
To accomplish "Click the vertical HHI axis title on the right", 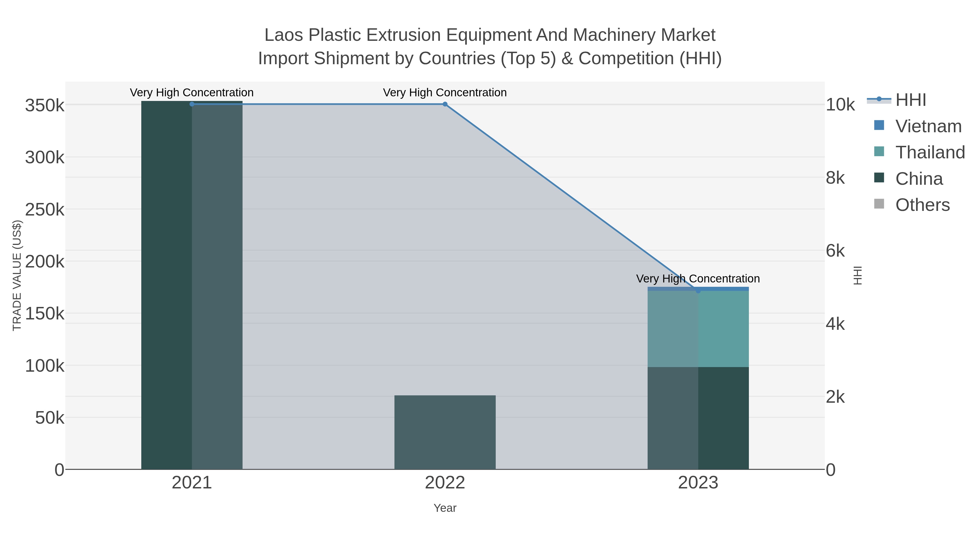I will click(x=857, y=275).
